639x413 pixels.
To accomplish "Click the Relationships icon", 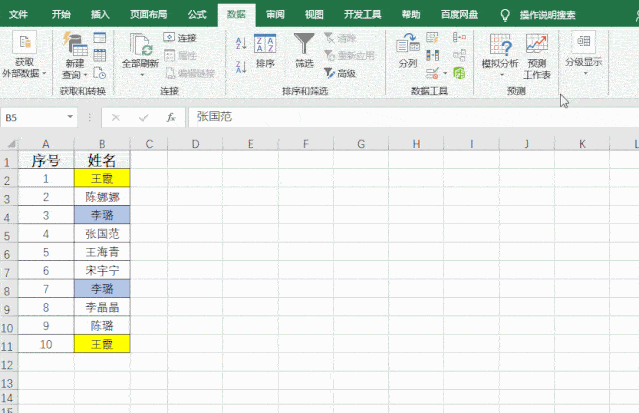I will point(459,55).
